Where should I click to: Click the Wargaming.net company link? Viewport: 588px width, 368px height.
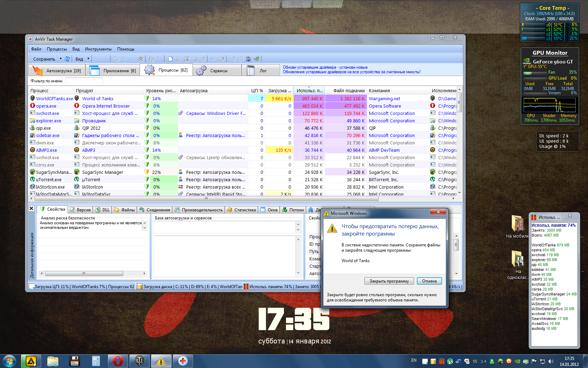(x=384, y=98)
